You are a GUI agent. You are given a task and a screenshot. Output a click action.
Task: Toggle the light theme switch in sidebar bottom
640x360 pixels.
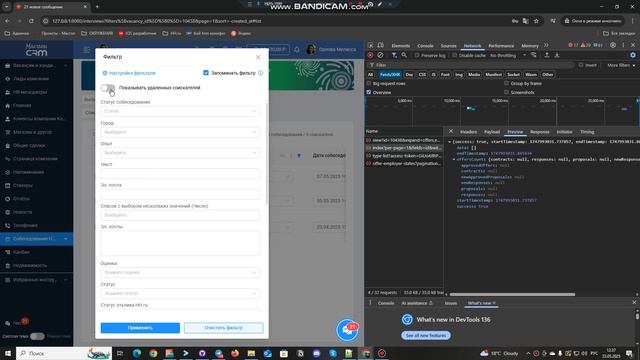point(37,336)
